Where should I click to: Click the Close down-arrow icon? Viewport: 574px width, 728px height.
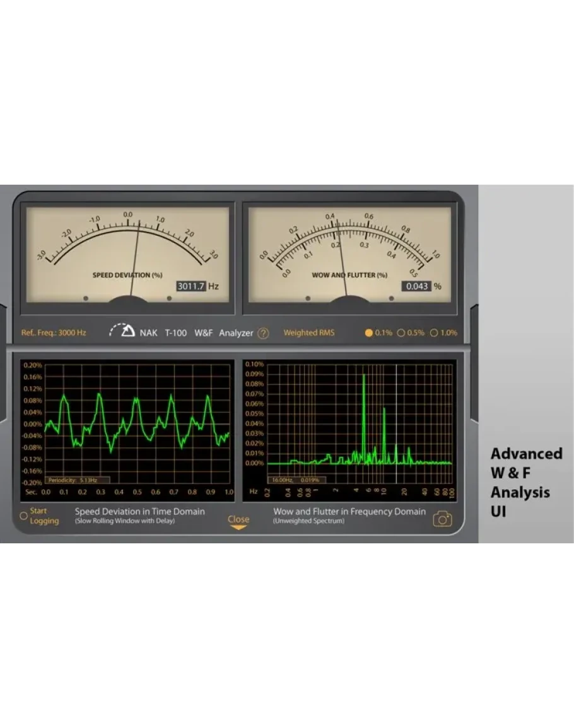pos(238,528)
